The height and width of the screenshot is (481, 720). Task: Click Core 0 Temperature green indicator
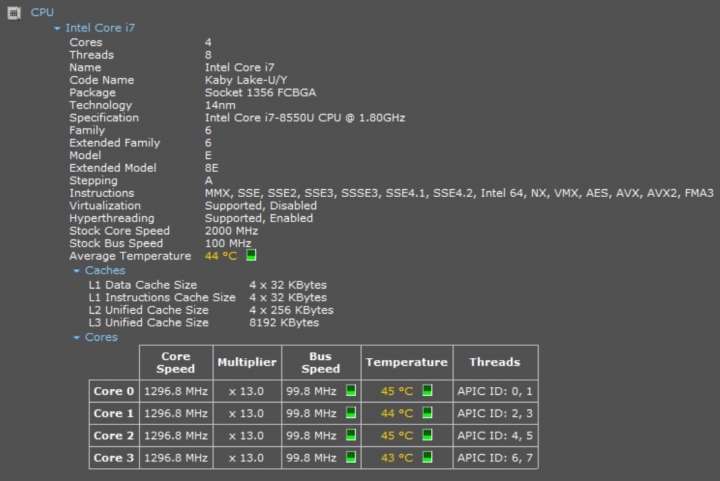[427, 390]
